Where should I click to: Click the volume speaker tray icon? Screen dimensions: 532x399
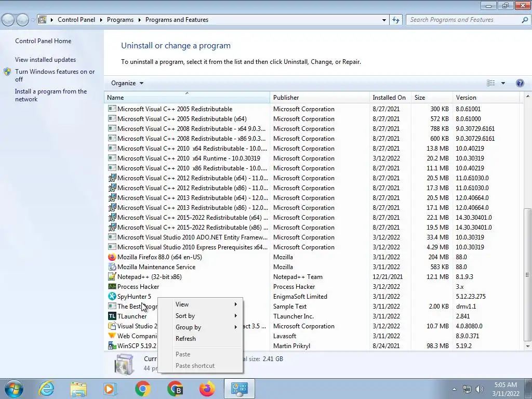[480, 389]
